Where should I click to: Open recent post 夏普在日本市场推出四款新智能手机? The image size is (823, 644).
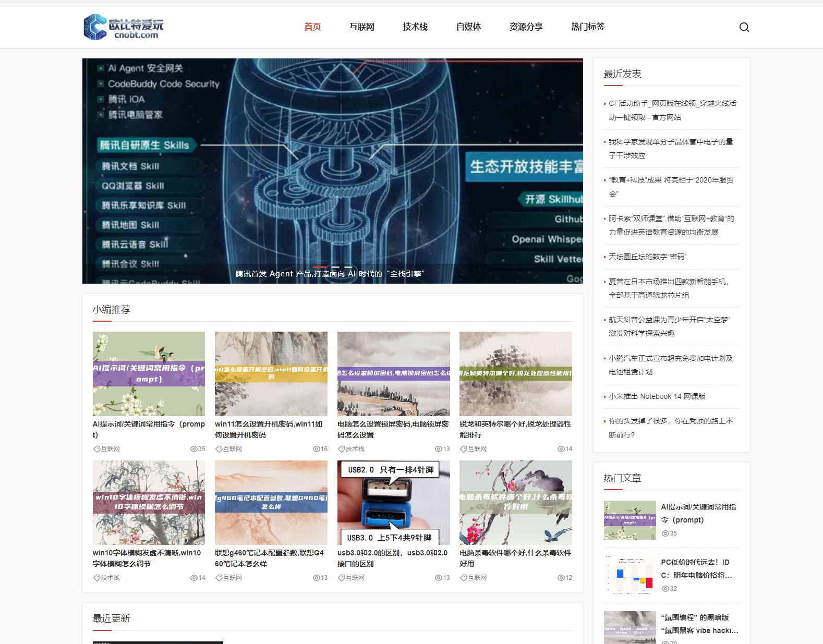pyautogui.click(x=669, y=288)
